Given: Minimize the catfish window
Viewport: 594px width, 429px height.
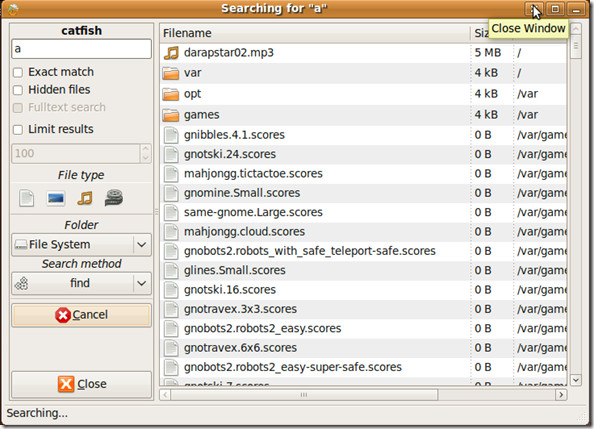Looking at the screenshot, I should pos(576,9).
